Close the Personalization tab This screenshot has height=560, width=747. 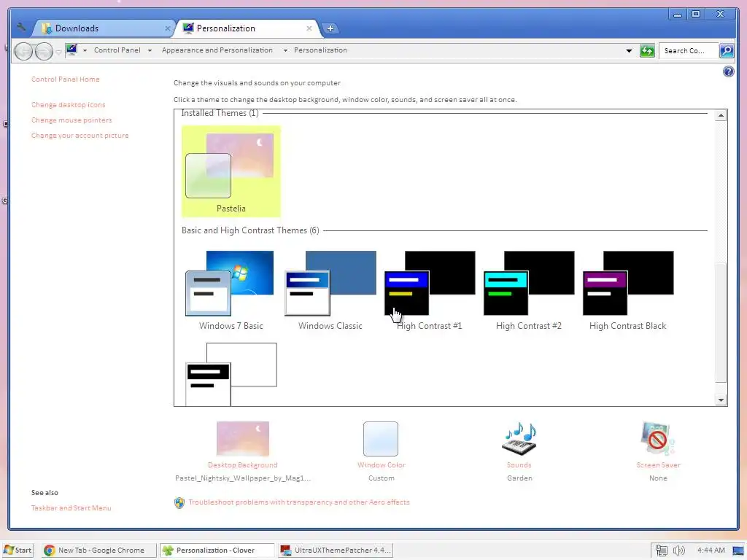(x=309, y=28)
